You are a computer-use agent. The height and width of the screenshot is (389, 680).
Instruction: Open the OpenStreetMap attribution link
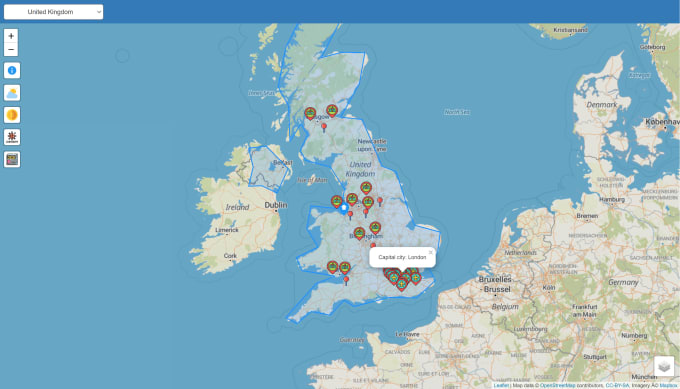[x=557, y=385]
